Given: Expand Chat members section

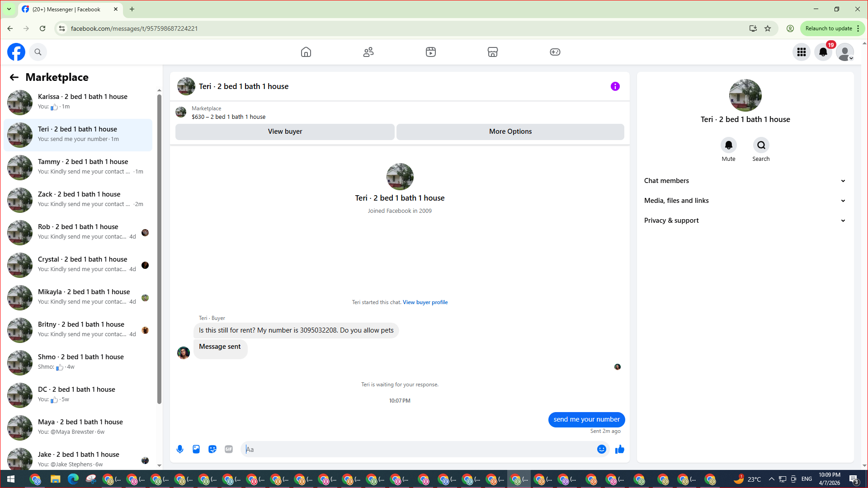Looking at the screenshot, I should click(745, 181).
